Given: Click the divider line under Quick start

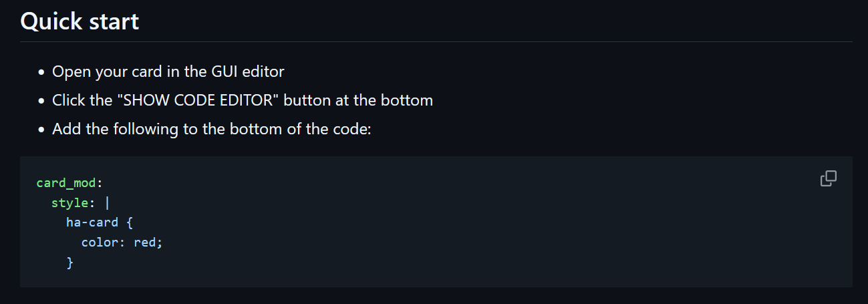Looking at the screenshot, I should pyautogui.click(x=436, y=41).
